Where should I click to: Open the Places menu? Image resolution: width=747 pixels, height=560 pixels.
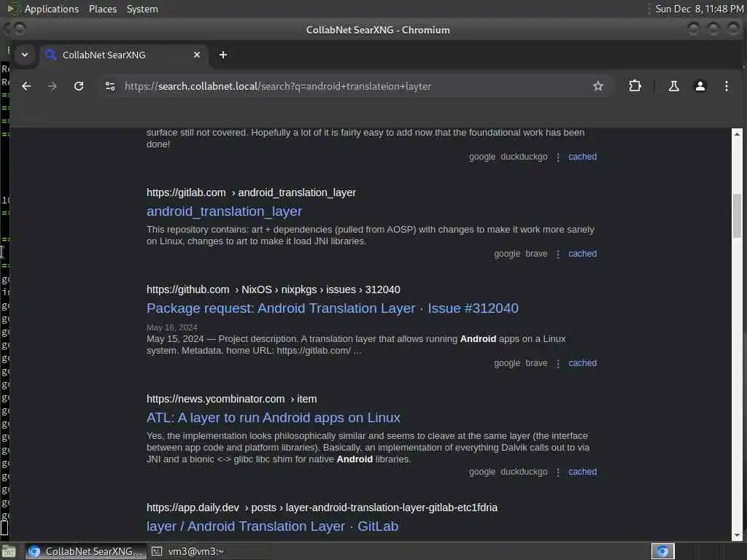pyautogui.click(x=102, y=9)
